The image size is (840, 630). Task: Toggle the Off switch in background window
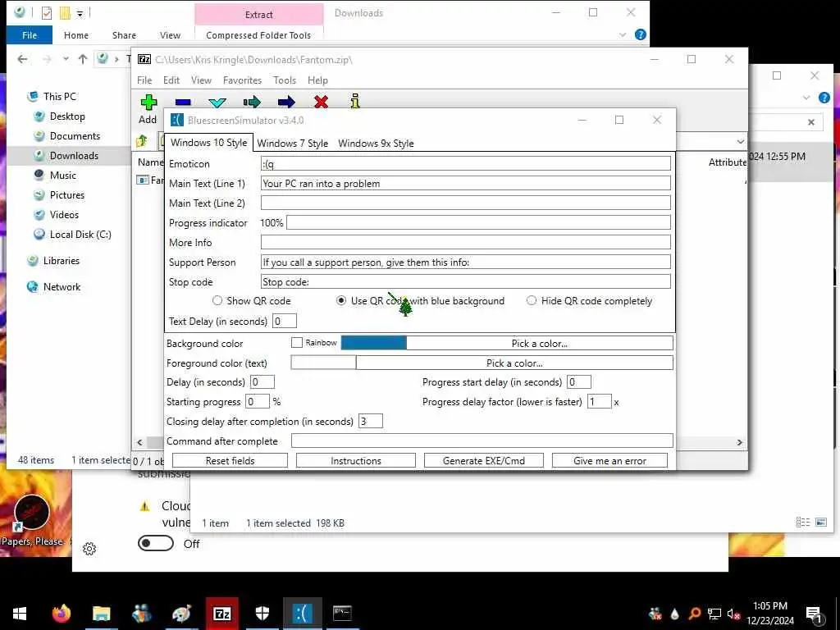coord(156,543)
